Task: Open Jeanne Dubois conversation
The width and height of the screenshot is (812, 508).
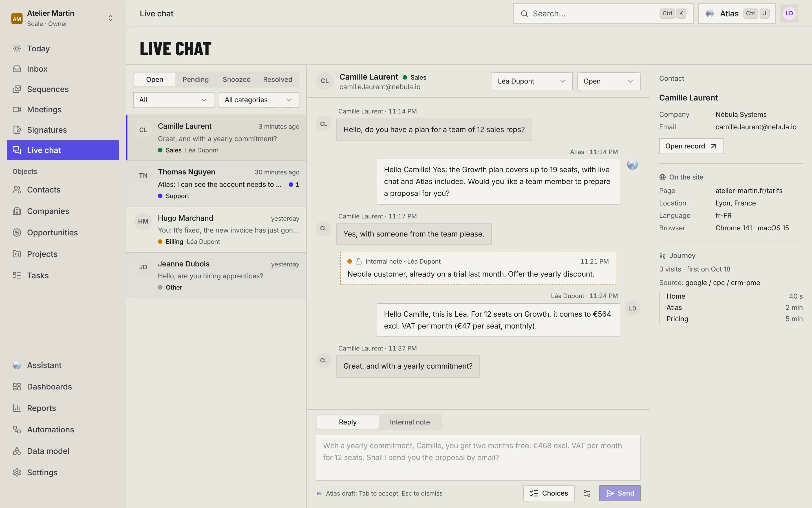Action: [217, 275]
